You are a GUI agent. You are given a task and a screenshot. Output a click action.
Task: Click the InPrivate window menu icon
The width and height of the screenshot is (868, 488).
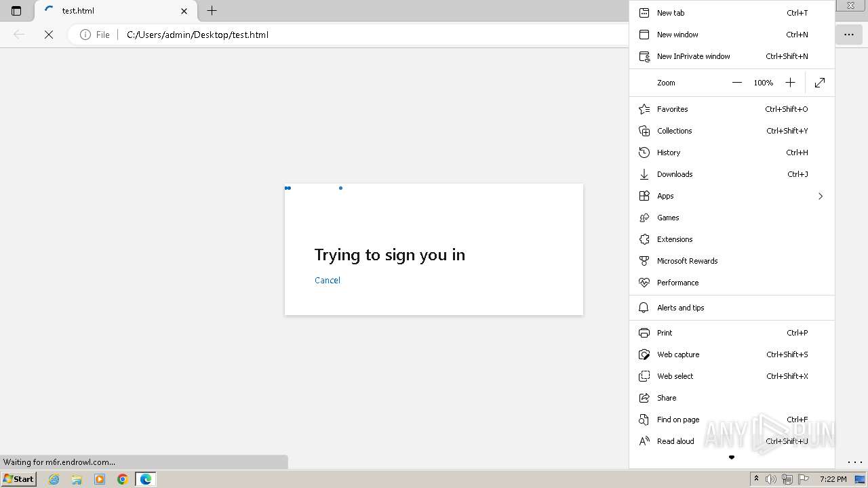[644, 56]
